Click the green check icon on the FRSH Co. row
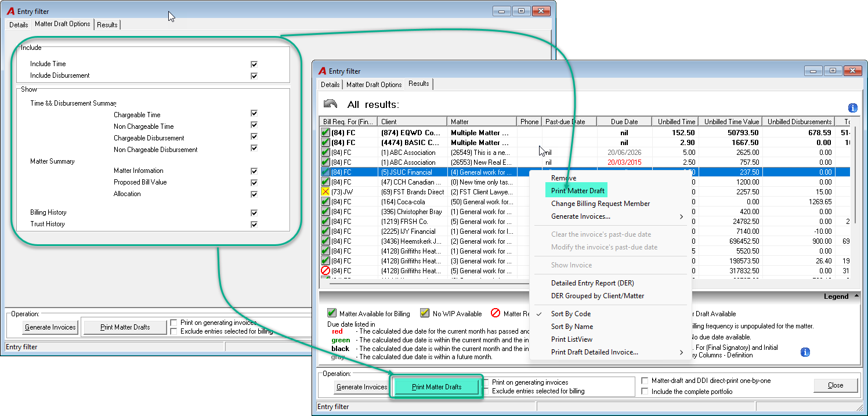The width and height of the screenshot is (868, 416). tap(325, 222)
